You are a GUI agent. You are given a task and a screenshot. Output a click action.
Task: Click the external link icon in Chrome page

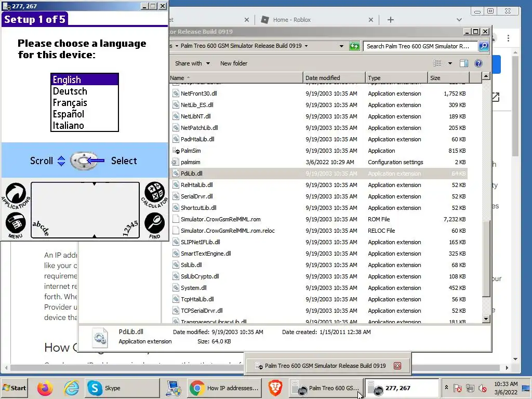pyautogui.click(x=495, y=97)
